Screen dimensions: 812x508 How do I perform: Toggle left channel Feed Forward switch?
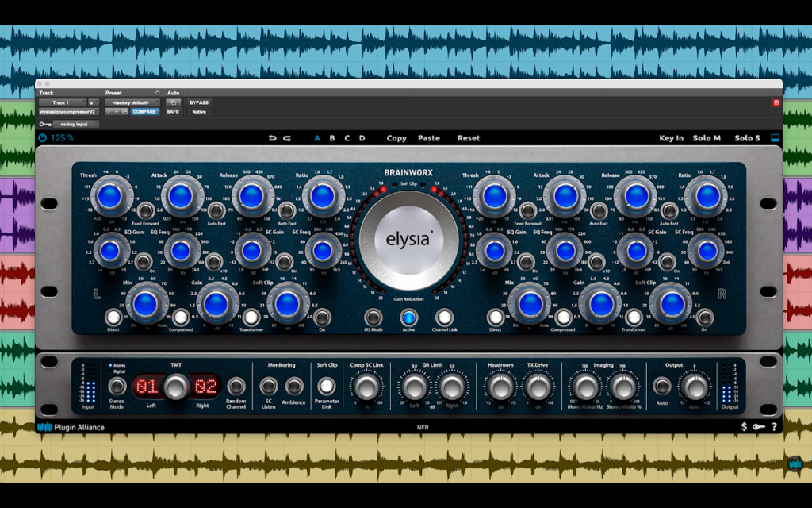tap(146, 210)
